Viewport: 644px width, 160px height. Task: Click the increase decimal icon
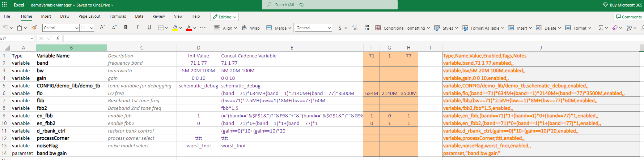pyautogui.click(x=355, y=28)
